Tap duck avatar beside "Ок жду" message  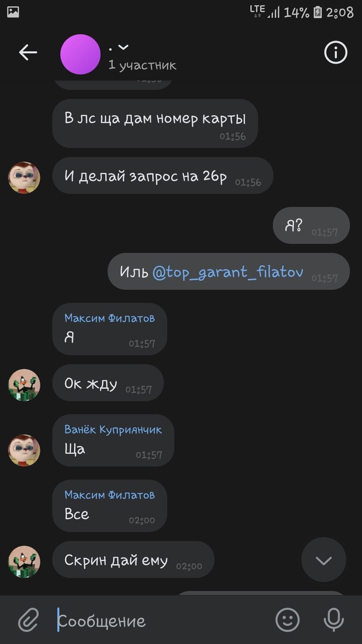[x=24, y=385]
